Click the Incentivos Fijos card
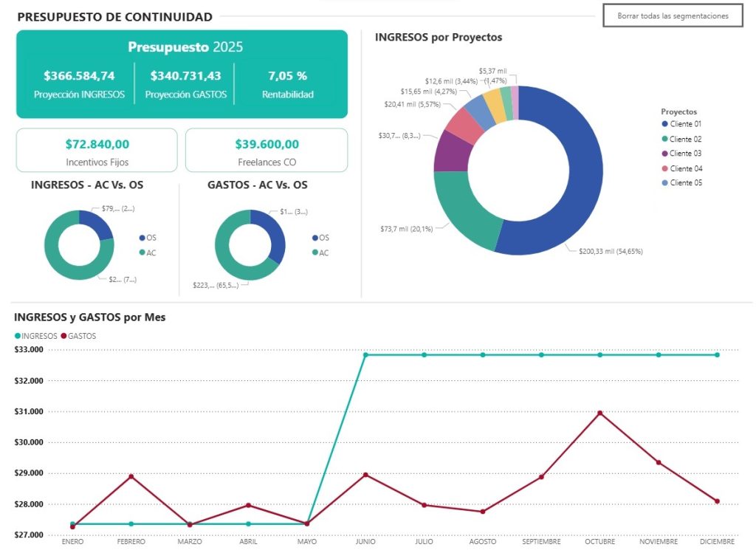The height and width of the screenshot is (553, 756). pyautogui.click(x=97, y=151)
